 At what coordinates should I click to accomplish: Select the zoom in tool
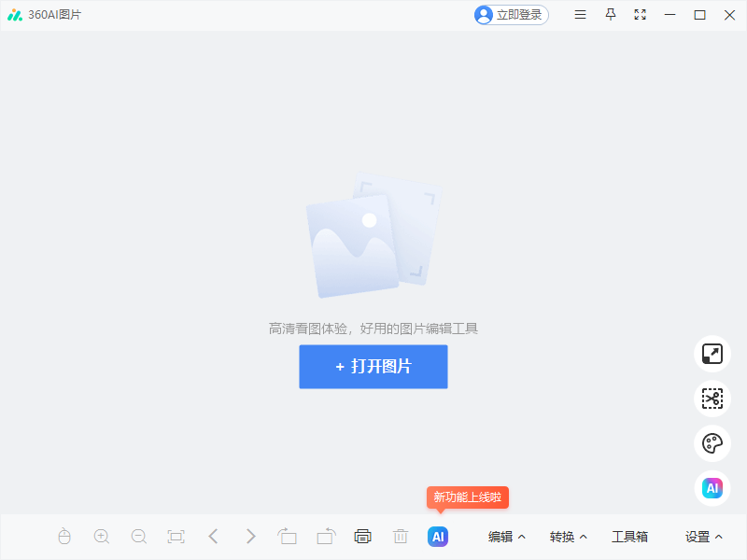pyautogui.click(x=101, y=536)
